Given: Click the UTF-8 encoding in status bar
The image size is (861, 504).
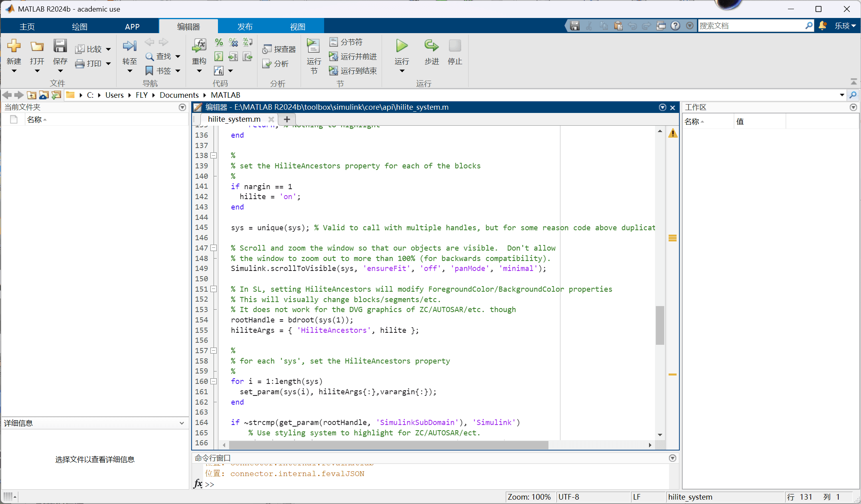Looking at the screenshot, I should click(x=568, y=497).
